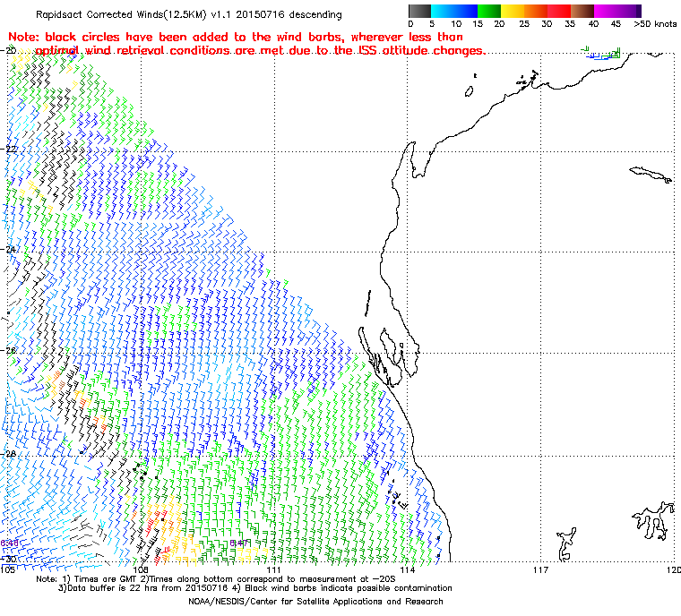Click the 117 longitude axis label
Image resolution: width=681 pixels, height=616 pixels.
[540, 569]
